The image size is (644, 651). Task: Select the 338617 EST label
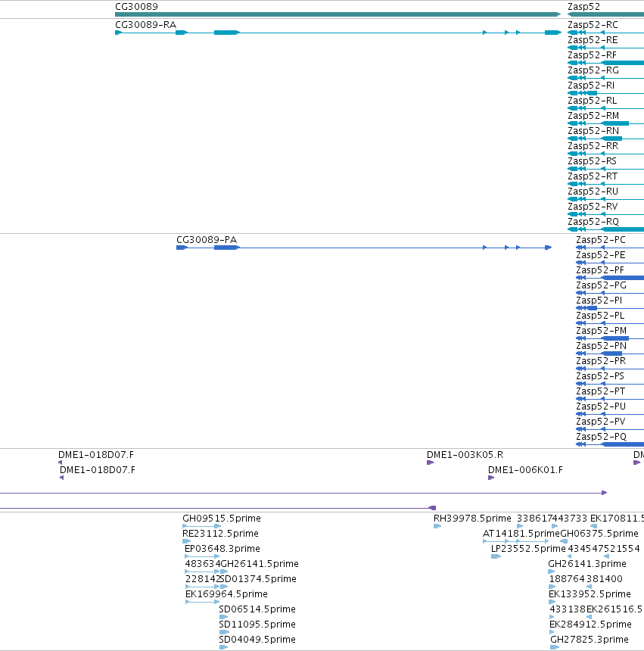534,519
